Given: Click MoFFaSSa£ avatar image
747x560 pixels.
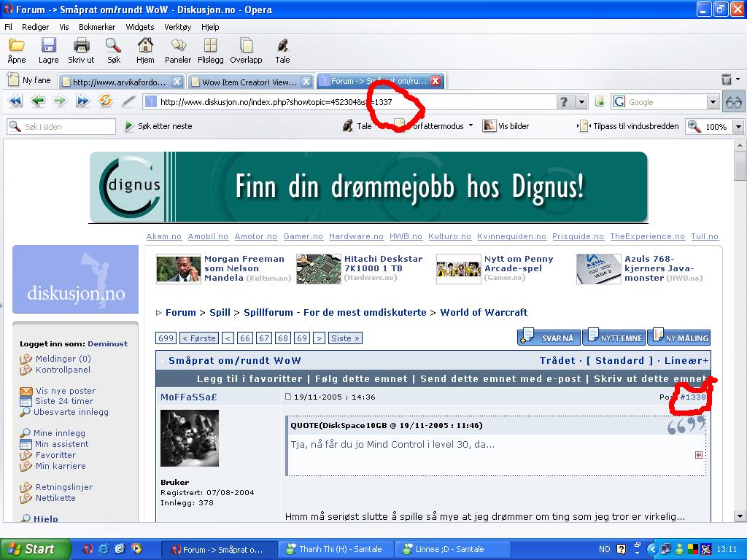Looking at the screenshot, I should (190, 438).
